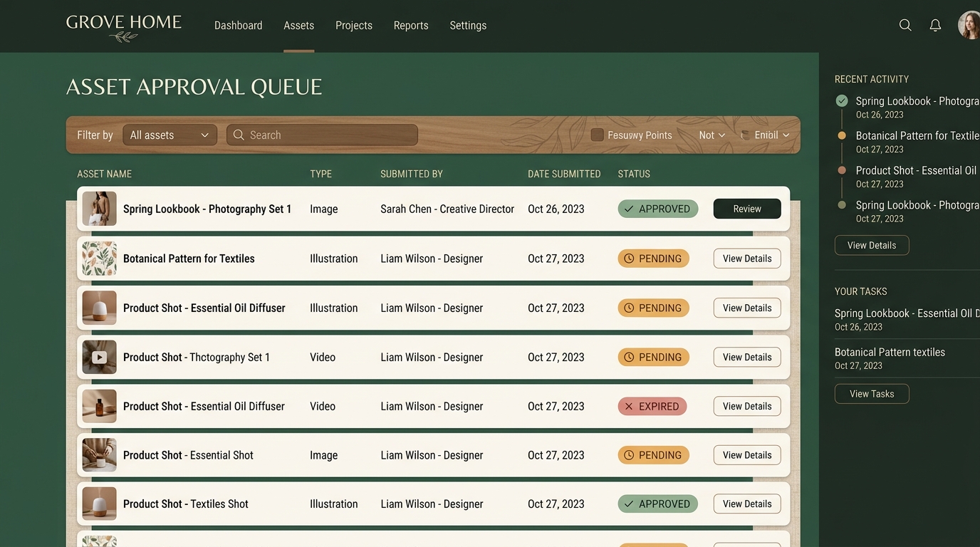Click the View Tasks button
Image resolution: width=980 pixels, height=547 pixels.
coord(872,394)
